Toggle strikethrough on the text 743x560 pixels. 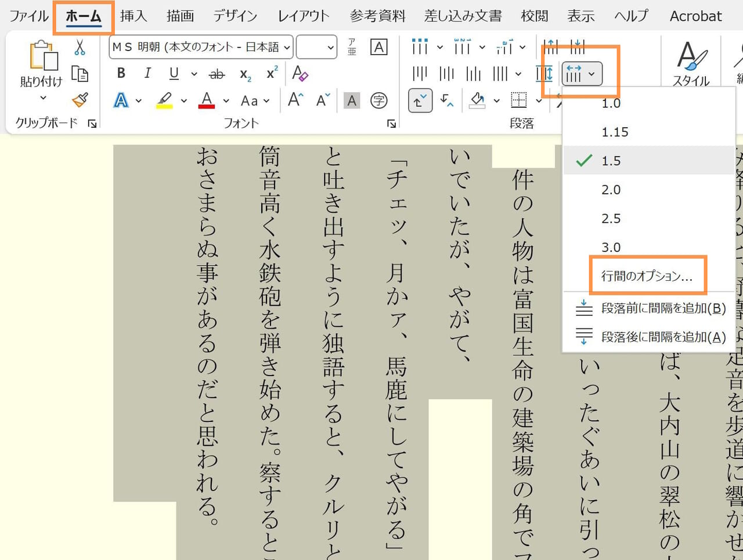(217, 74)
